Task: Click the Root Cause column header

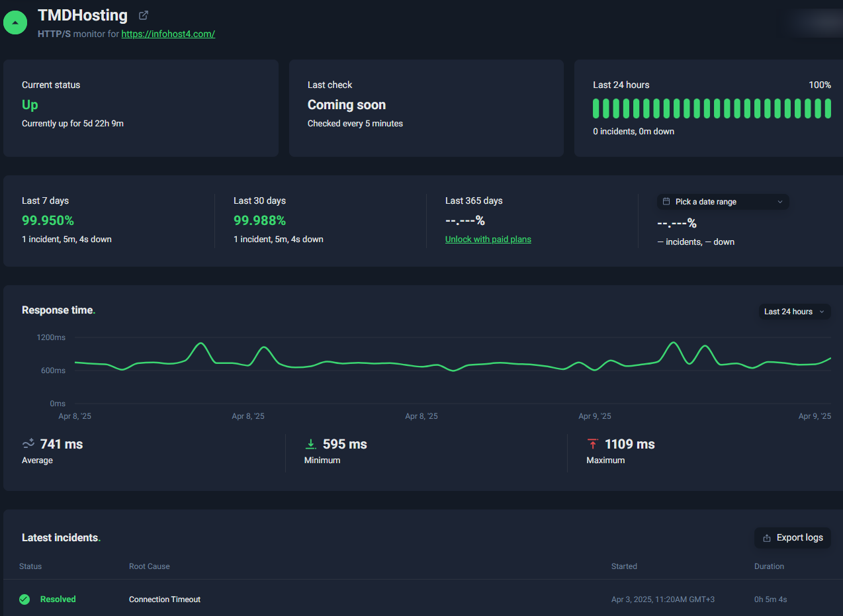Action: pos(150,566)
